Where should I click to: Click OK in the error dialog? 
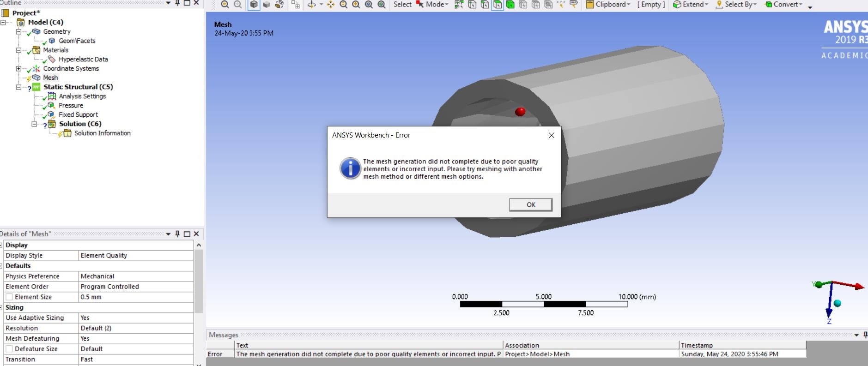(x=531, y=204)
